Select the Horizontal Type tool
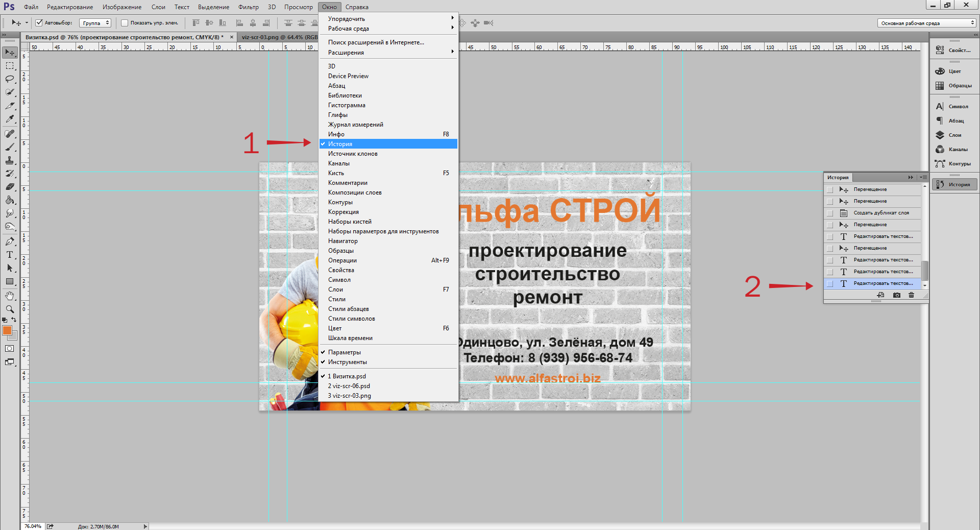 pos(10,255)
